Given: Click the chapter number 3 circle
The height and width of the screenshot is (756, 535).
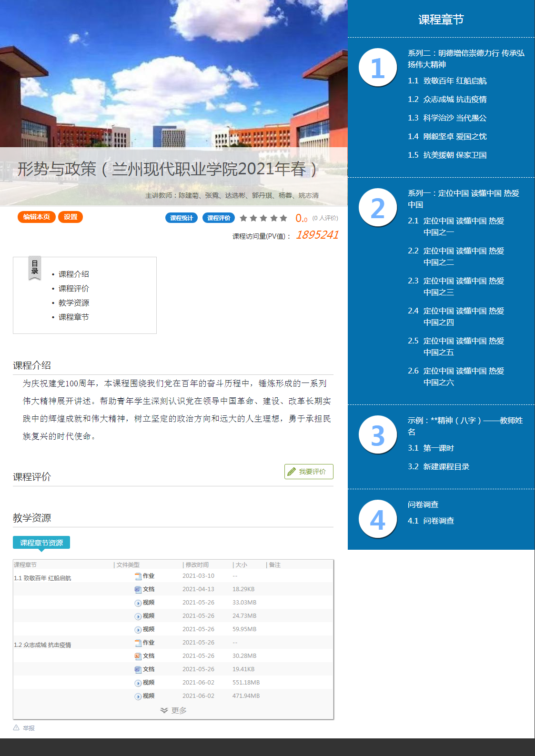Looking at the screenshot, I should click(x=377, y=434).
